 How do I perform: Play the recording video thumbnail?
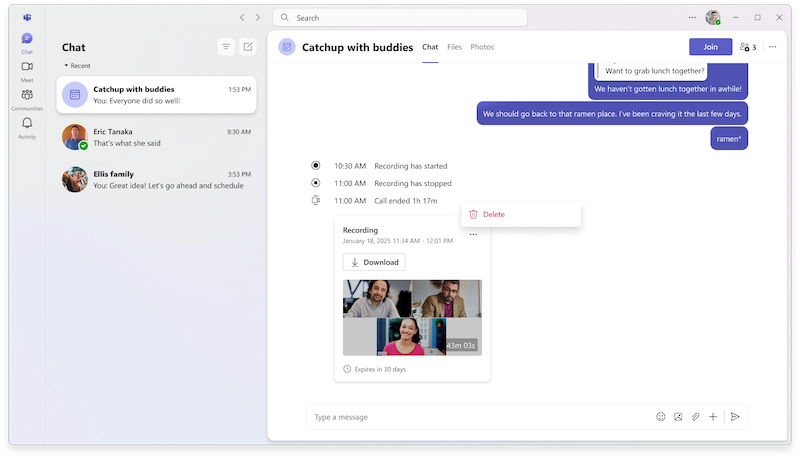[x=411, y=317]
